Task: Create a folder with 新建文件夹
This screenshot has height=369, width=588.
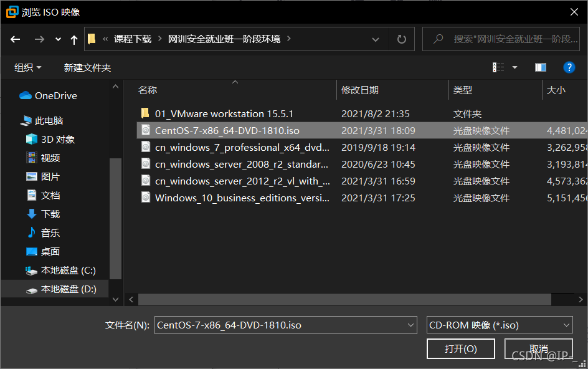Action: click(87, 67)
